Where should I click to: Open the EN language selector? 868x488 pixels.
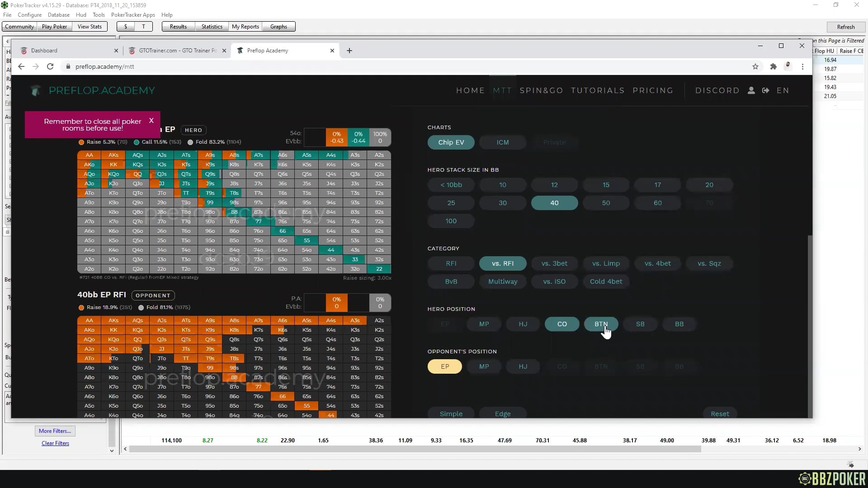[x=783, y=90]
